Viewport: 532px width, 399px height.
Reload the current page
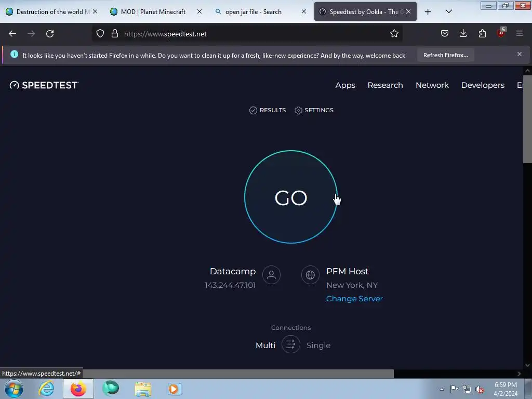(50, 34)
